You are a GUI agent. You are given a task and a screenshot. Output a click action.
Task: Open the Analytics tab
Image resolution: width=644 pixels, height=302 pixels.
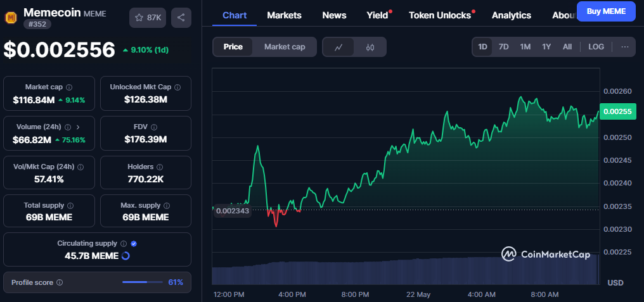512,15
